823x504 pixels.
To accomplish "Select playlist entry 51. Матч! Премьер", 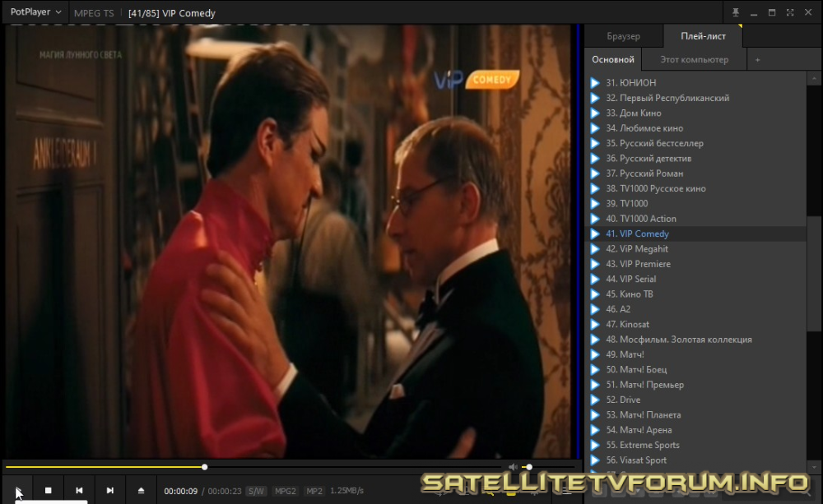I will [696, 385].
